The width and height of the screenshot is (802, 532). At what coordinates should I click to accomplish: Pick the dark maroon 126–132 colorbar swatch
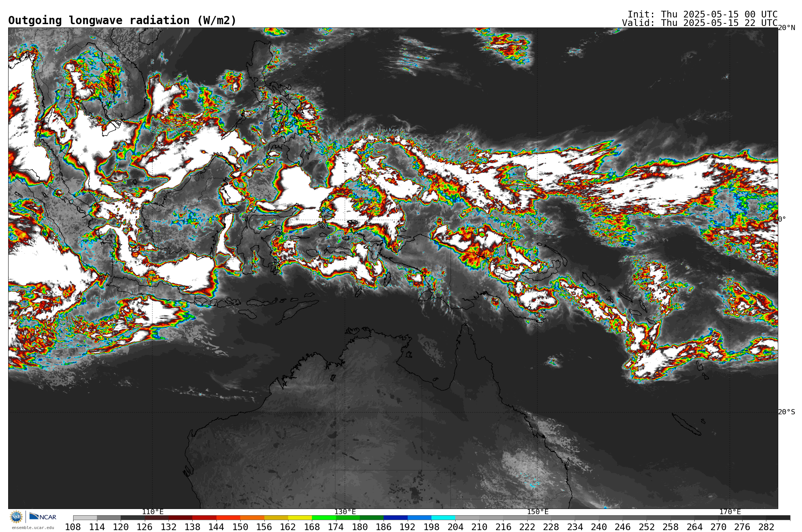[x=157, y=518]
